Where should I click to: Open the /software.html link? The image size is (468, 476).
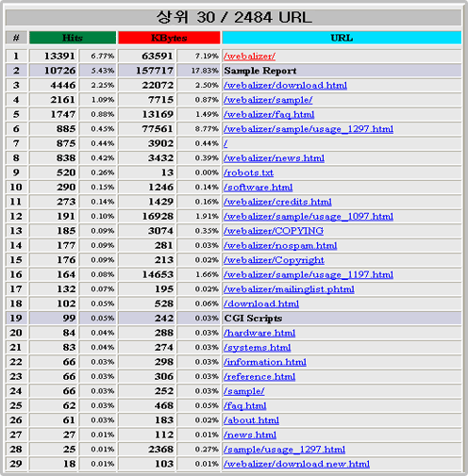(258, 188)
